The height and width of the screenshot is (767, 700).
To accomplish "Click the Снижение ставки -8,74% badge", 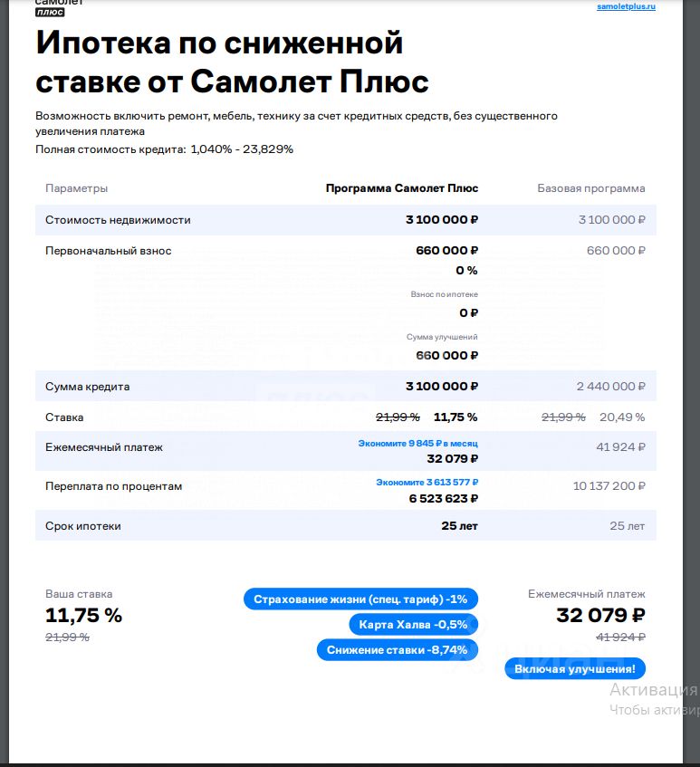I will click(398, 650).
